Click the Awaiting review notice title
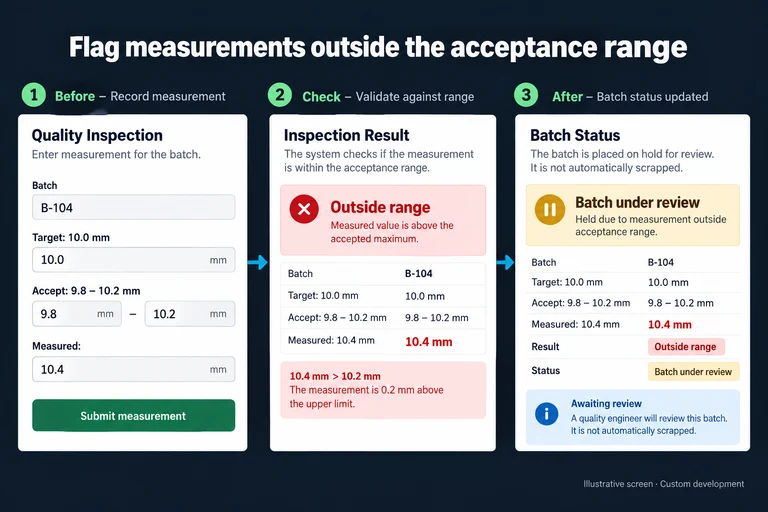This screenshot has height=512, width=768. click(x=606, y=404)
